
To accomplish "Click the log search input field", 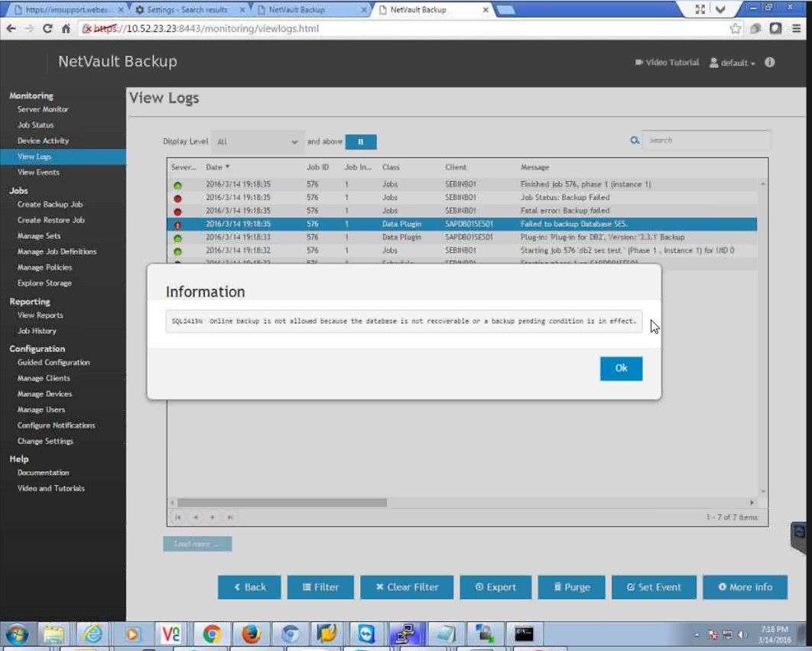I will pyautogui.click(x=705, y=141).
